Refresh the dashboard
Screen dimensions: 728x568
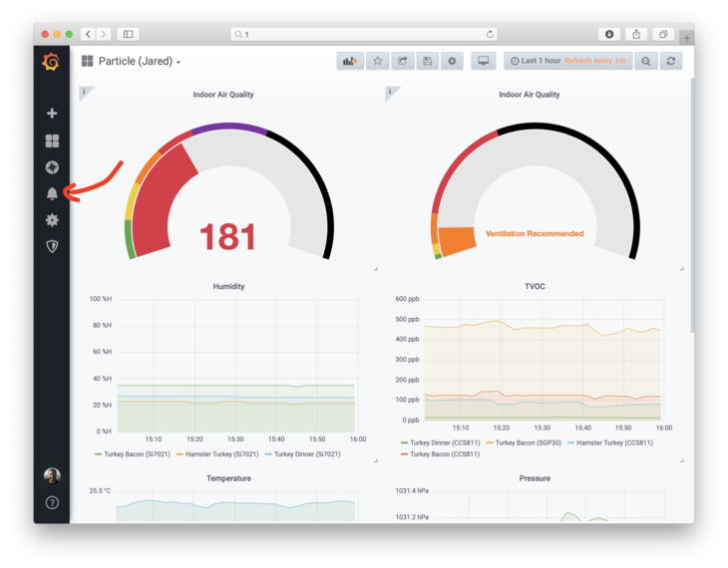pyautogui.click(x=671, y=61)
